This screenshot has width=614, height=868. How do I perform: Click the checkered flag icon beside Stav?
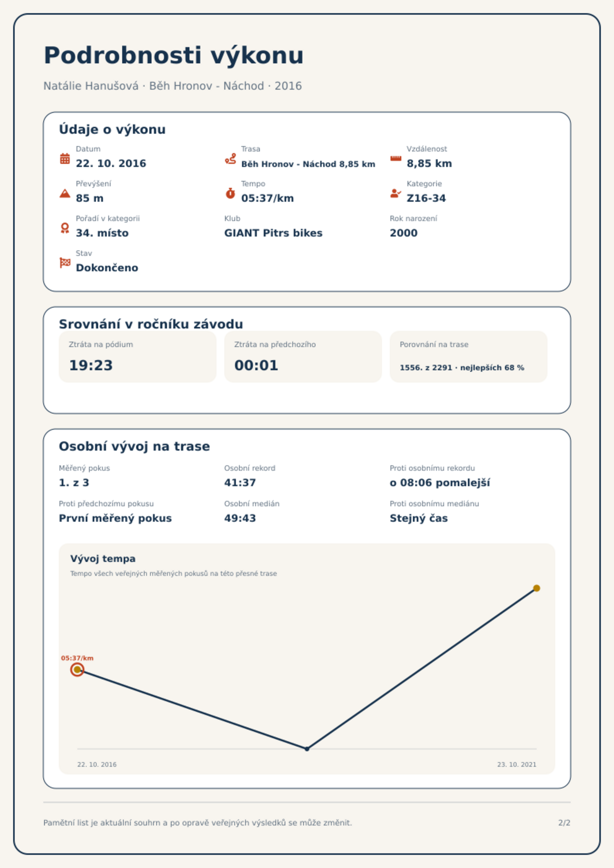click(x=65, y=263)
